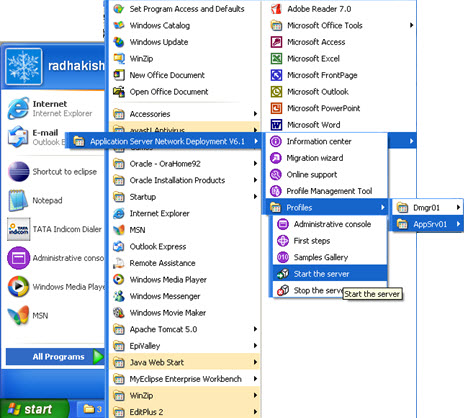Click the Start the server icon
The height and width of the screenshot is (418, 464).
pyautogui.click(x=283, y=274)
